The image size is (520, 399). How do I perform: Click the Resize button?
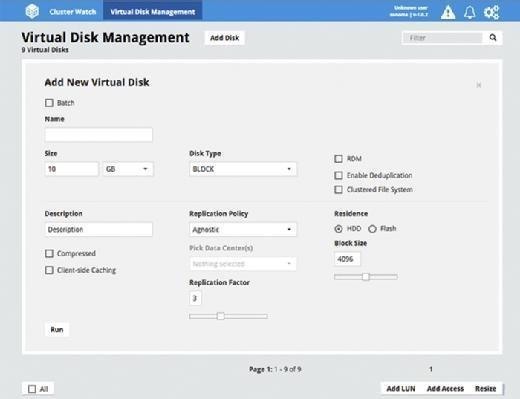point(485,389)
